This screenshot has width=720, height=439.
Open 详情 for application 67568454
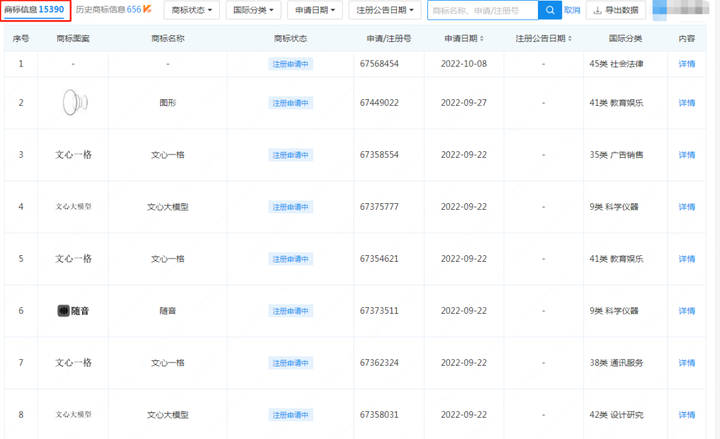(686, 64)
